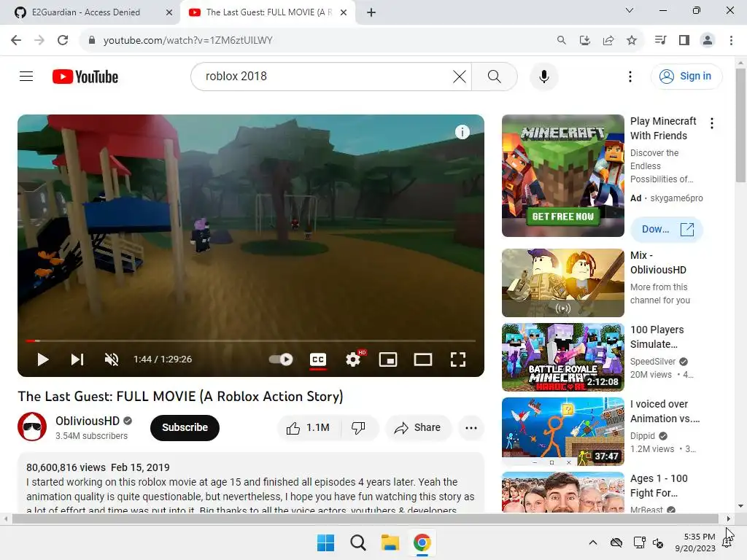This screenshot has height=560, width=747.
Task: Share this page icon in address bar
Action: click(x=608, y=40)
